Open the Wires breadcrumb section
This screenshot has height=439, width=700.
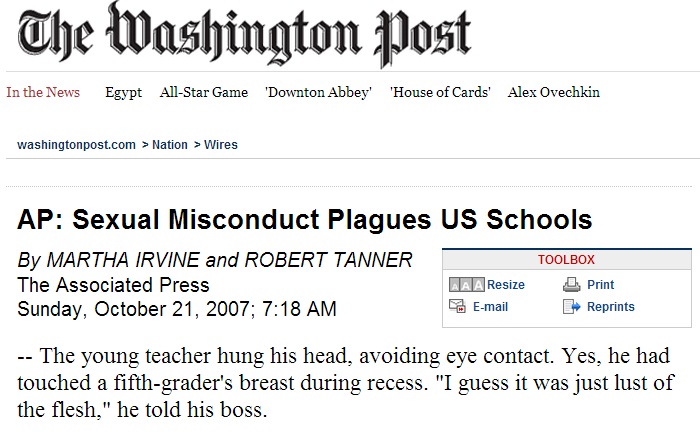tap(221, 145)
